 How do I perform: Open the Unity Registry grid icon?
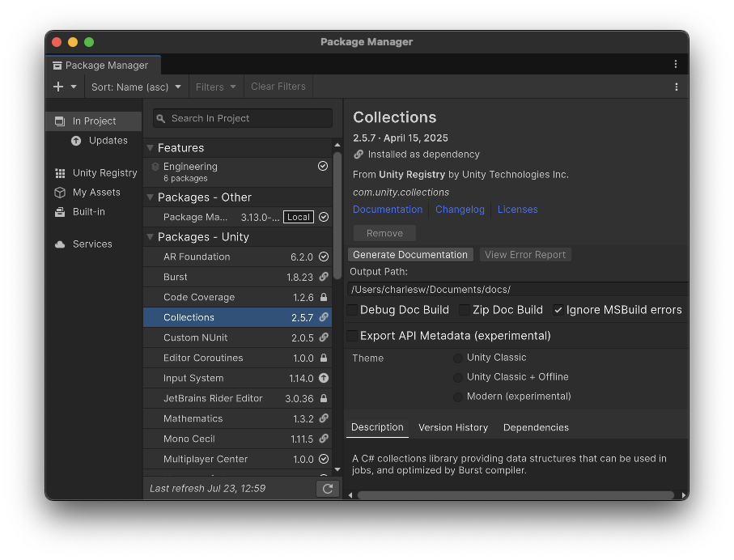coord(60,173)
